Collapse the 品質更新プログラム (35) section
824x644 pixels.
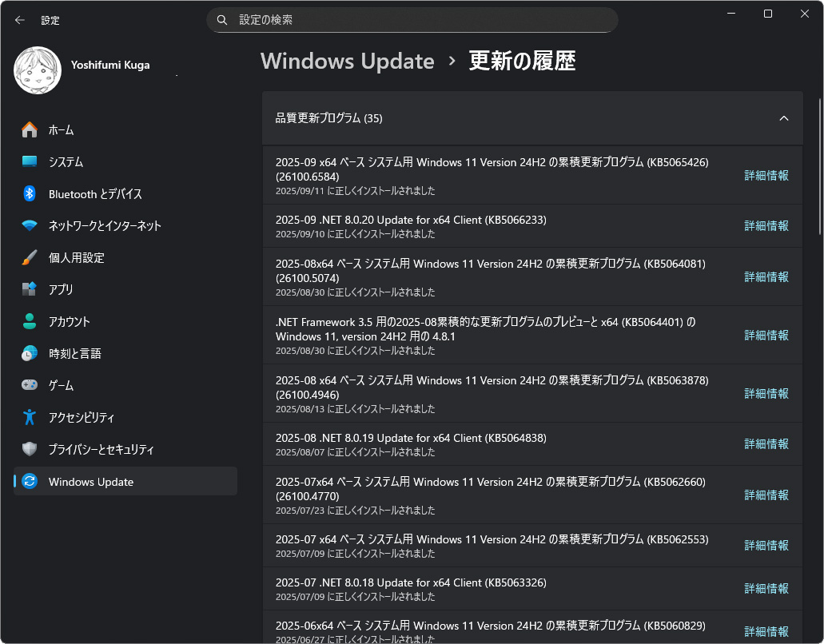[x=783, y=118]
